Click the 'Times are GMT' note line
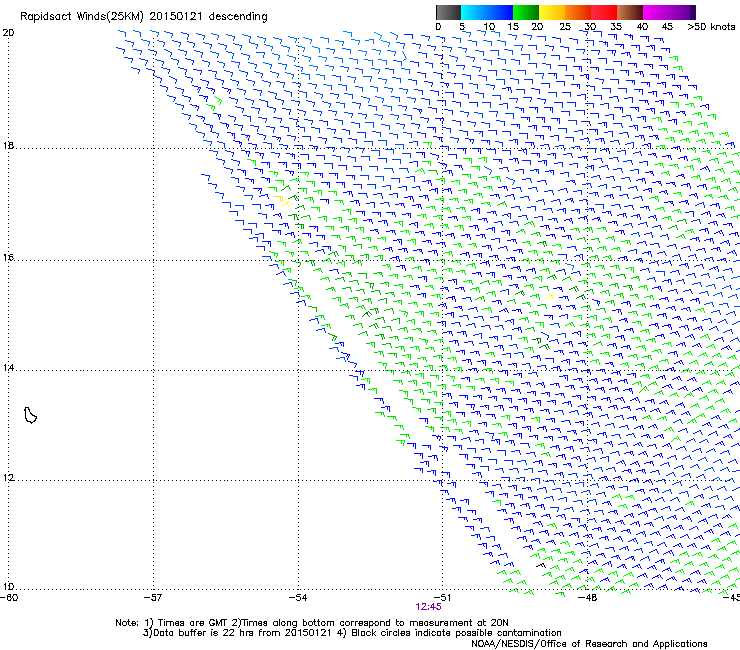The height and width of the screenshot is (650, 740). pos(312,623)
